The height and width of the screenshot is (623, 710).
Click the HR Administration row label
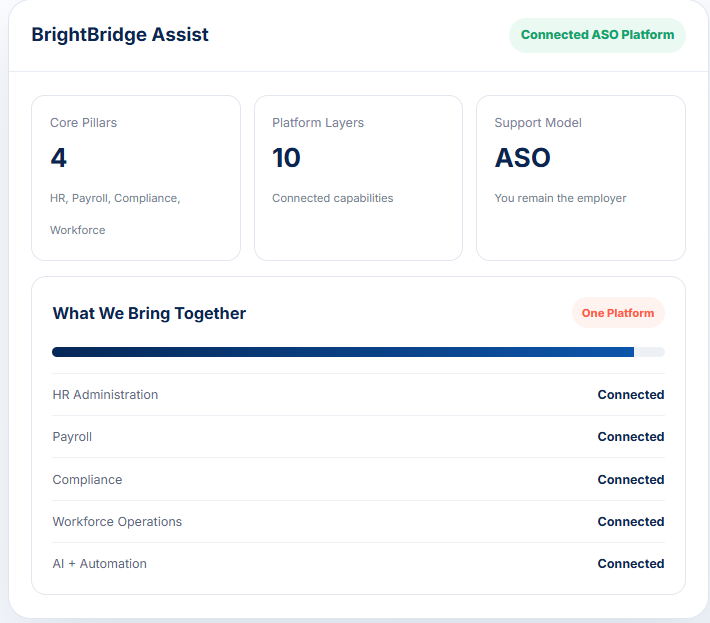(105, 395)
